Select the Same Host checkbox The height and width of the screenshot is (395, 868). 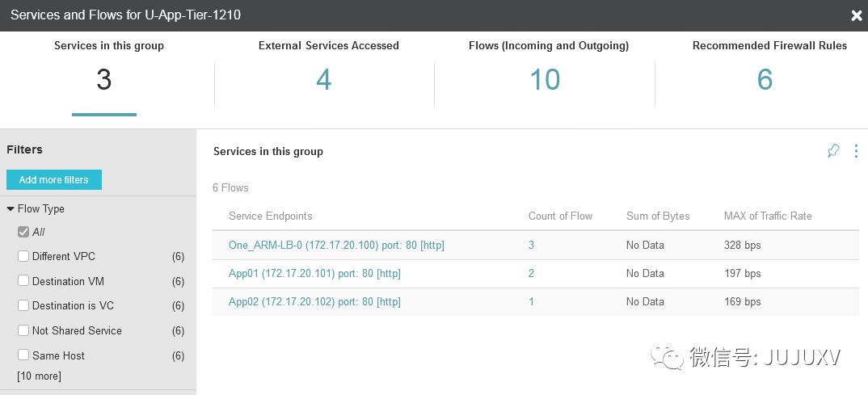pos(23,355)
